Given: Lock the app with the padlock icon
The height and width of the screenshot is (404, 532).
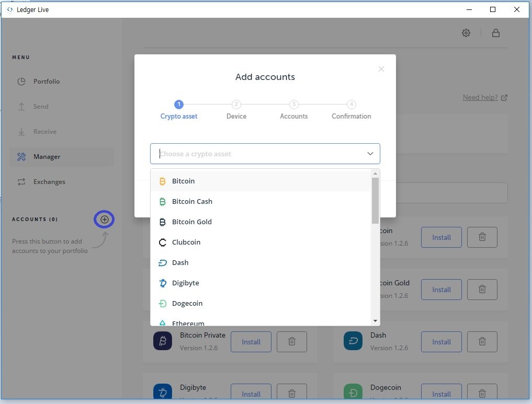Looking at the screenshot, I should [x=496, y=33].
